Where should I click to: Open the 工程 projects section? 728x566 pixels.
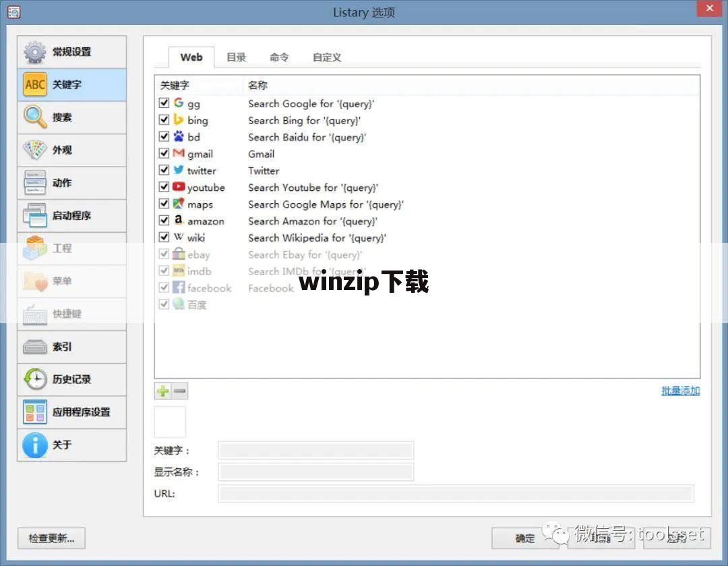[71, 249]
